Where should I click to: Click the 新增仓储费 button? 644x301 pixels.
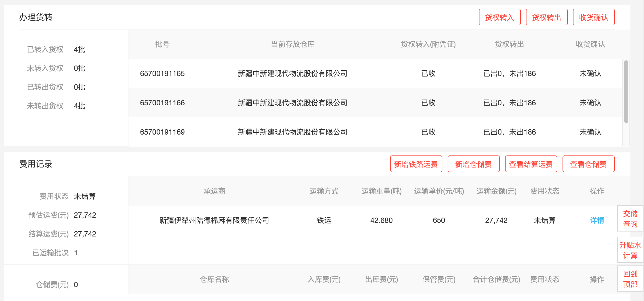[473, 164]
